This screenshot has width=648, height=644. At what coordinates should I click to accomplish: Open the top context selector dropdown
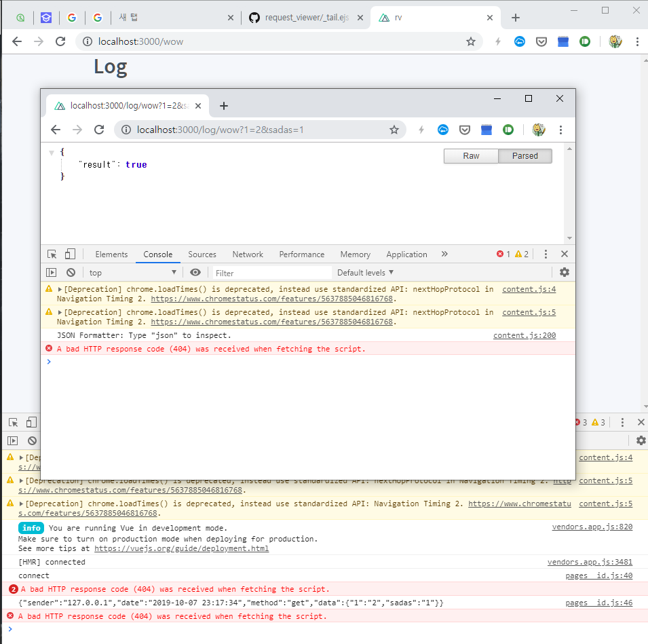click(132, 273)
